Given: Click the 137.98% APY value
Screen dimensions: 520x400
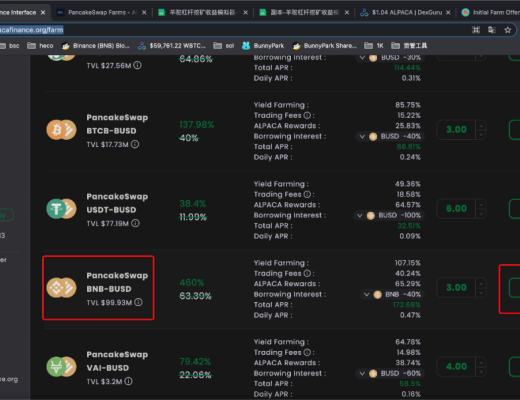Looking at the screenshot, I should 197,125.
